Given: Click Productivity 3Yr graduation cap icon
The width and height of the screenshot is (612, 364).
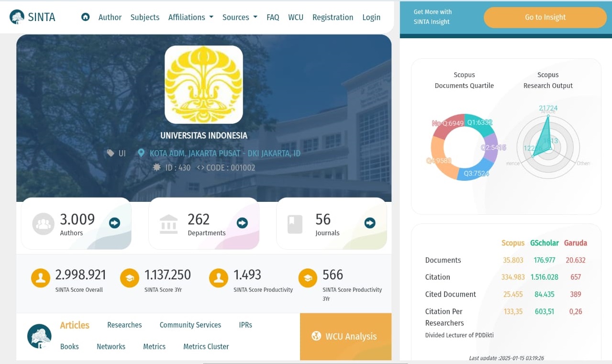Looking at the screenshot, I should click(308, 278).
